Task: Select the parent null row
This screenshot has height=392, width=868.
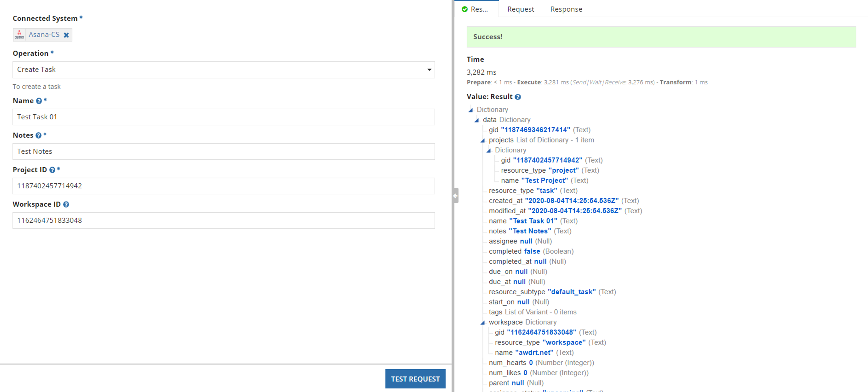Action: (516, 382)
